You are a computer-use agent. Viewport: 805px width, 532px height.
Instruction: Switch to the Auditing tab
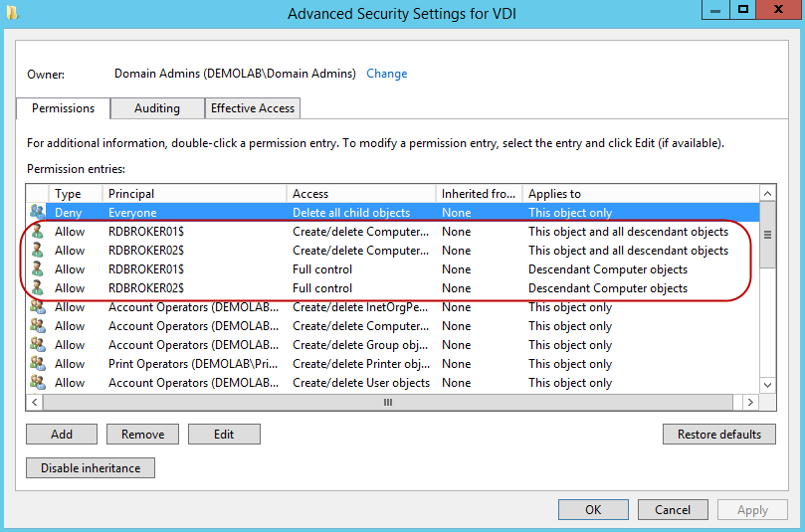(x=157, y=108)
